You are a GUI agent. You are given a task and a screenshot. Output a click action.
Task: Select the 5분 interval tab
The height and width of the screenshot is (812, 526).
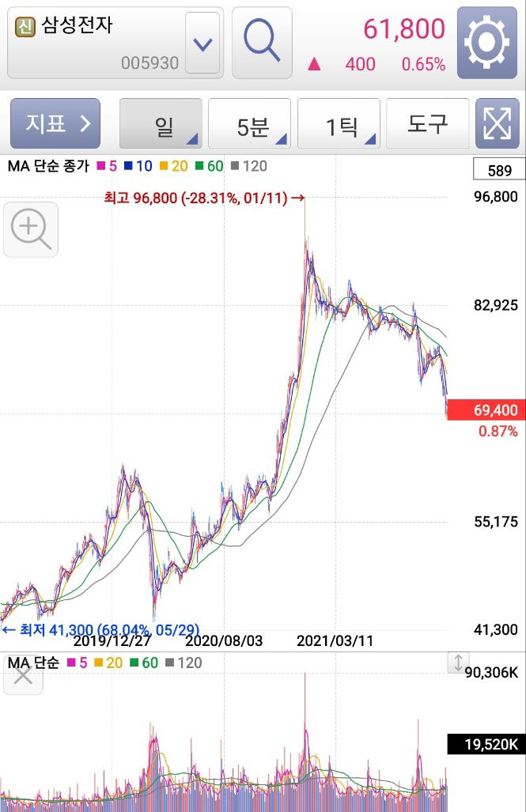249,124
